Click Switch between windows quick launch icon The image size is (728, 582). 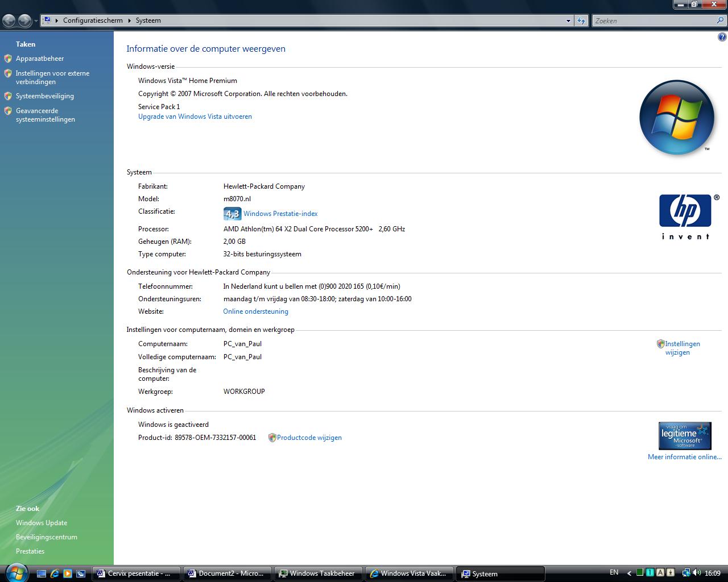tap(81, 573)
